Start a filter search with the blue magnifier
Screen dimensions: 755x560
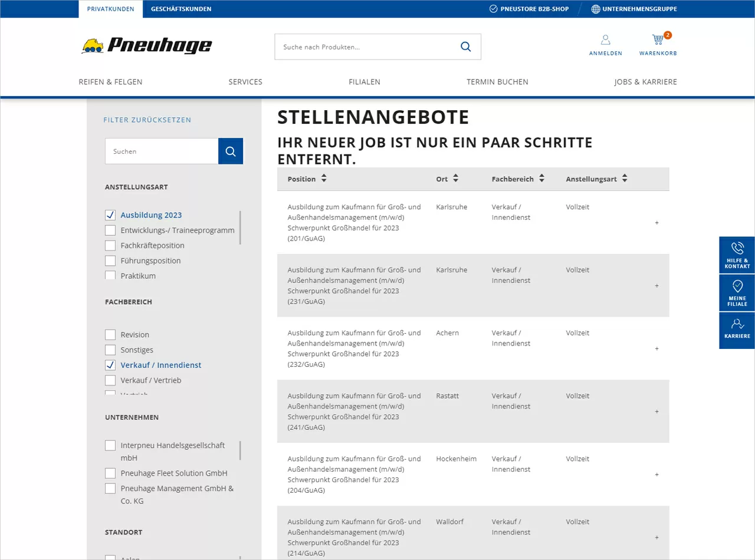[x=230, y=151]
